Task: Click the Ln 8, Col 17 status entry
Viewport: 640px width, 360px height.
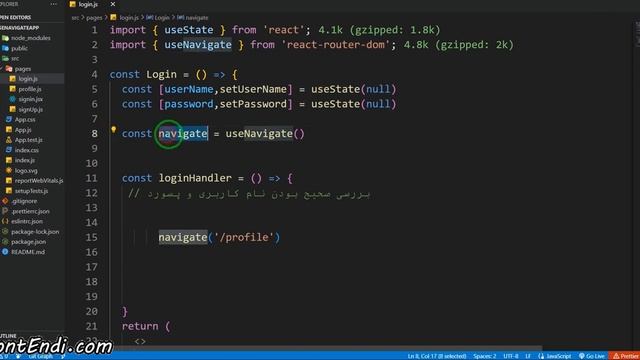Action: click(x=437, y=356)
